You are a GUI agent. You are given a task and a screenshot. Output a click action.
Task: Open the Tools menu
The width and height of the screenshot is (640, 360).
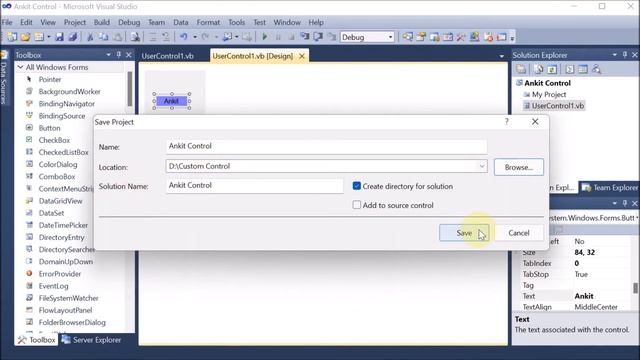click(236, 22)
